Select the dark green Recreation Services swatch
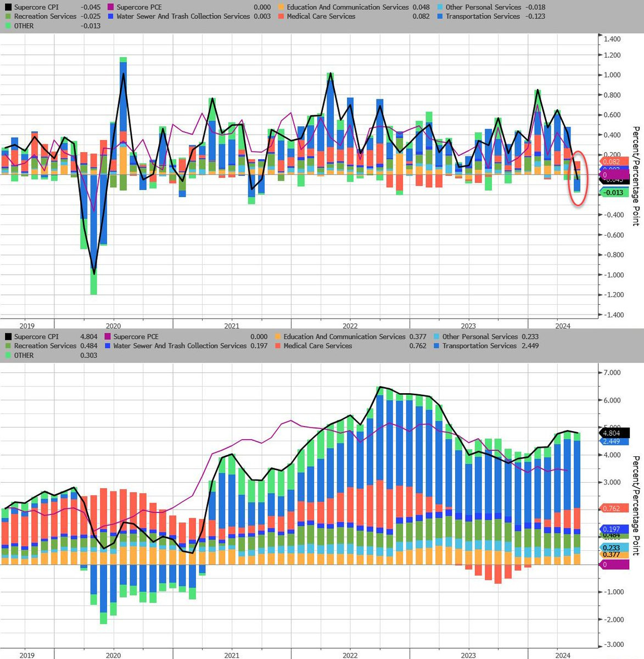The width and height of the screenshot is (644, 659). 8,16
